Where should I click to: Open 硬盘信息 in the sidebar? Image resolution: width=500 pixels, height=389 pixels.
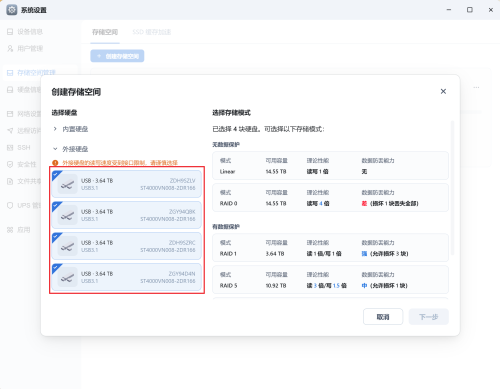[x=25, y=90]
